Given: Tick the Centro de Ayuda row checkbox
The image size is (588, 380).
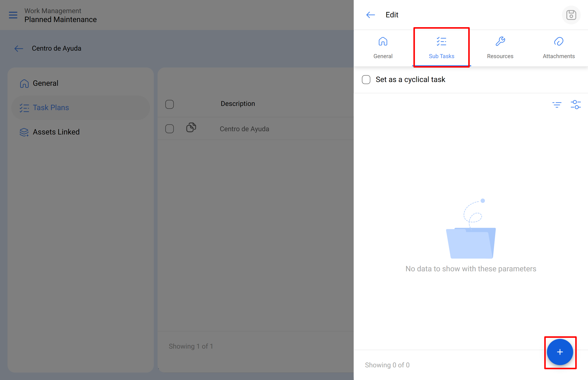Looking at the screenshot, I should coord(170,129).
